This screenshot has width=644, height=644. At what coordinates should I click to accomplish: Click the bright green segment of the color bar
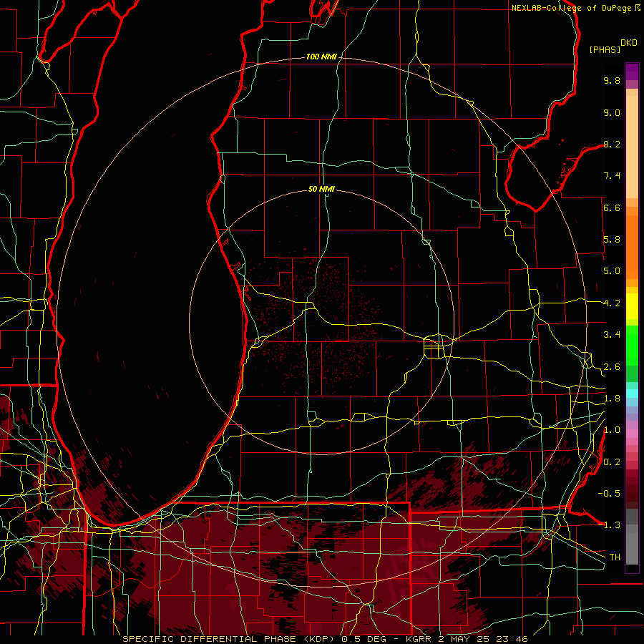(x=632, y=345)
